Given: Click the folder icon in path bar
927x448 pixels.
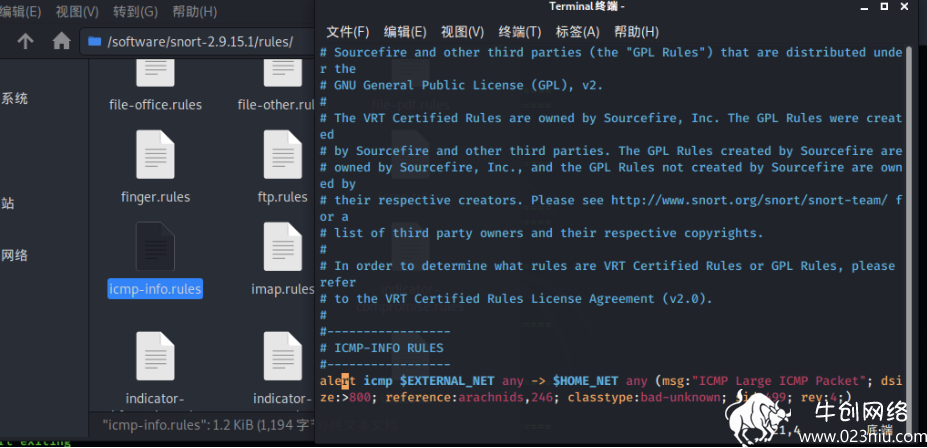Looking at the screenshot, I should click(94, 41).
